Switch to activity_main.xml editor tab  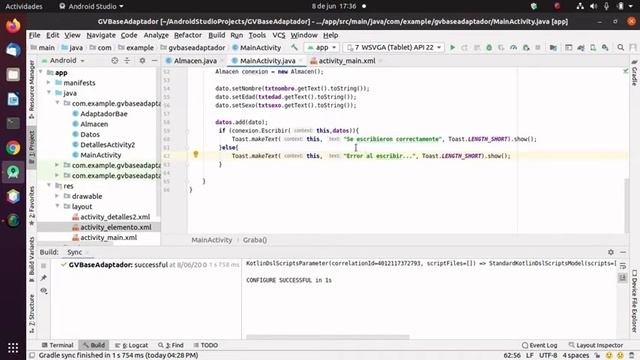(x=346, y=61)
